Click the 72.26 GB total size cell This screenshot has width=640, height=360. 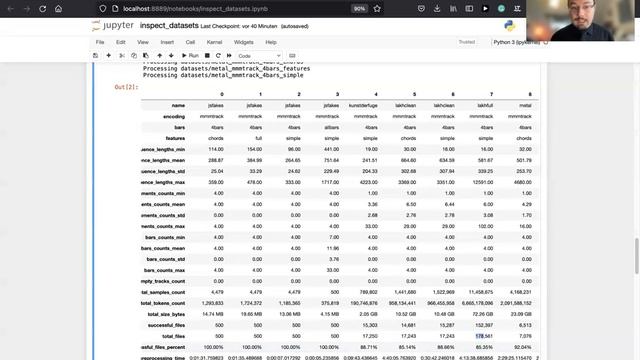point(482,314)
